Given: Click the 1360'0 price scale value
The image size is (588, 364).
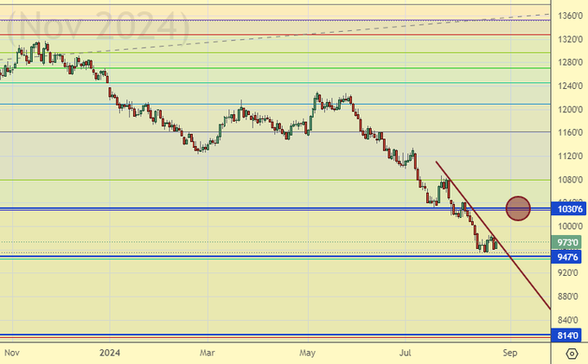Looking at the screenshot, I should (570, 16).
